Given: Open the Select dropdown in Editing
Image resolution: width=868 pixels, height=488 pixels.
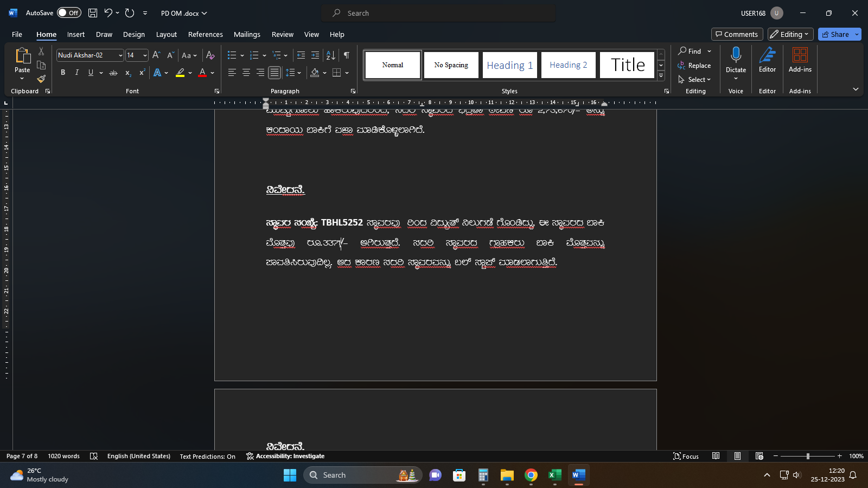Looking at the screenshot, I should tap(694, 80).
